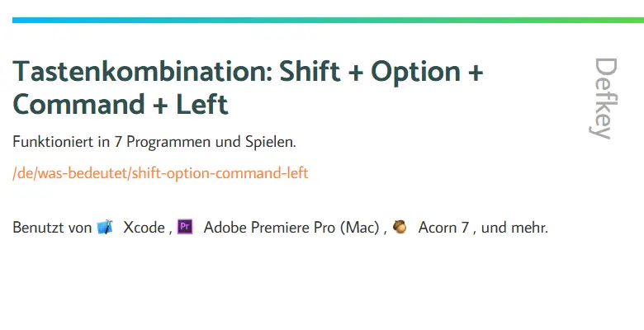Click the word "Shift" in the heading
Image resolution: width=644 pixels, height=330 pixels.
click(x=310, y=71)
